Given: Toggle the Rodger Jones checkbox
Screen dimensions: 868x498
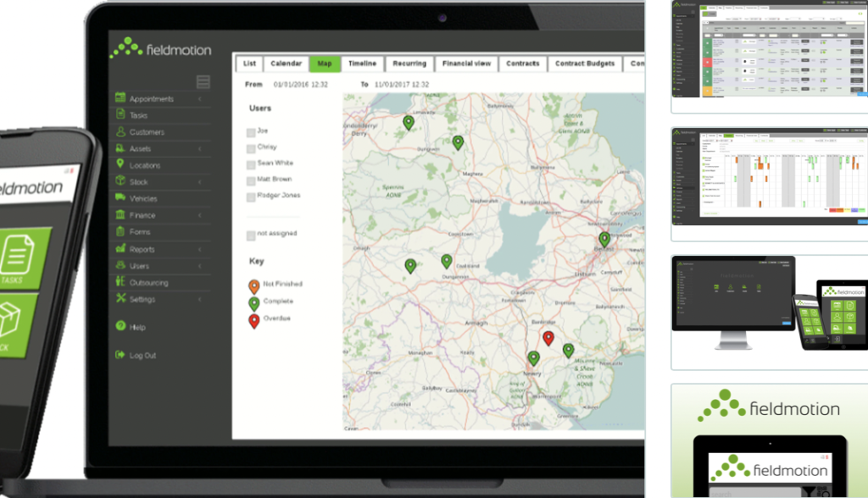Looking at the screenshot, I should (251, 196).
